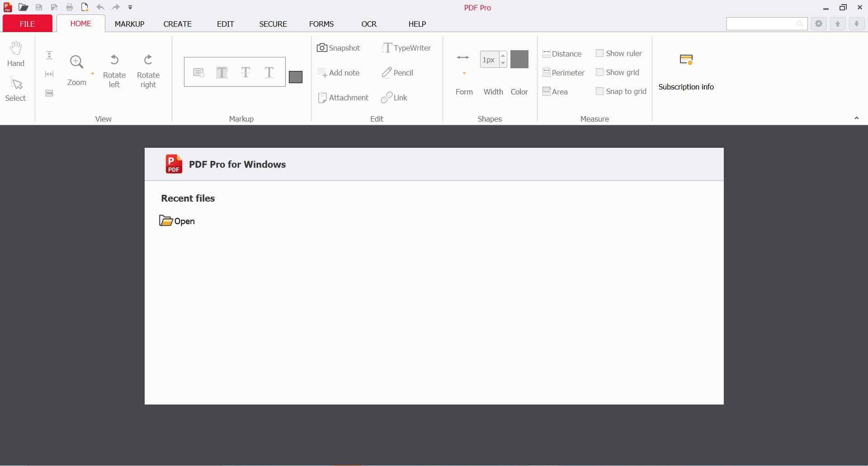868x466 pixels.
Task: Expand the Form shapes dropdown arrow
Action: tap(464, 73)
